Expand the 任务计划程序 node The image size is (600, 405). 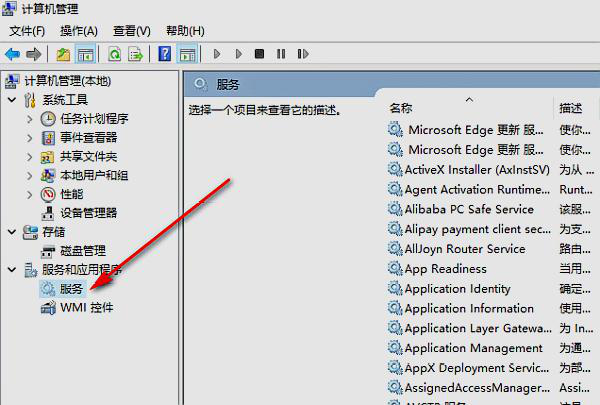click(30, 119)
